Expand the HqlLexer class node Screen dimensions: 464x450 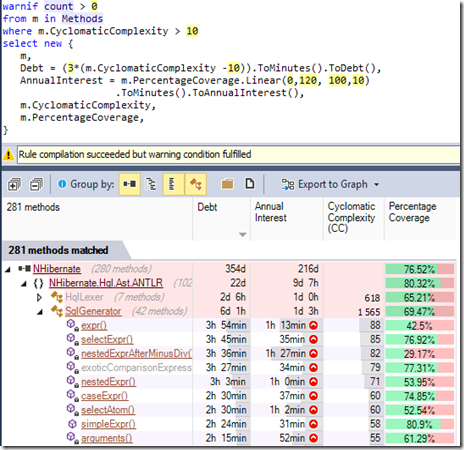[x=39, y=297]
